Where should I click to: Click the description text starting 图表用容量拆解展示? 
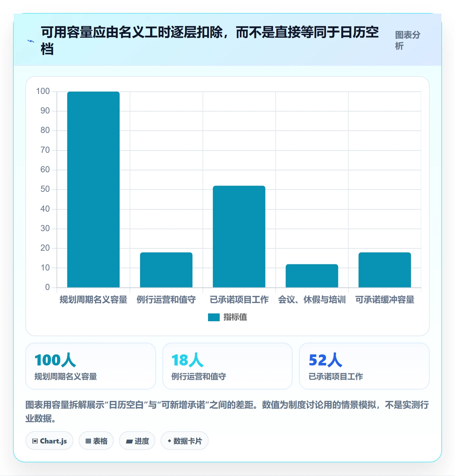point(227,411)
